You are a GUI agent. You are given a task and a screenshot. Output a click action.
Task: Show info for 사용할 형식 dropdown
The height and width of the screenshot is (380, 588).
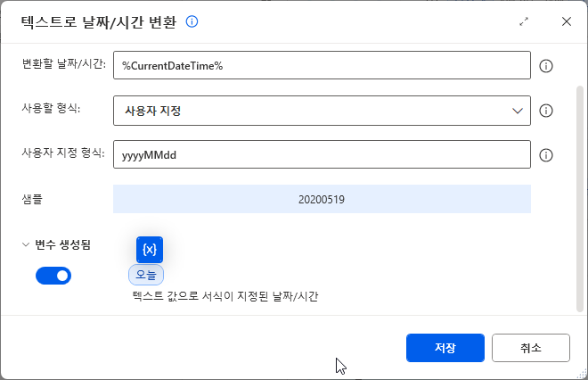pos(545,111)
